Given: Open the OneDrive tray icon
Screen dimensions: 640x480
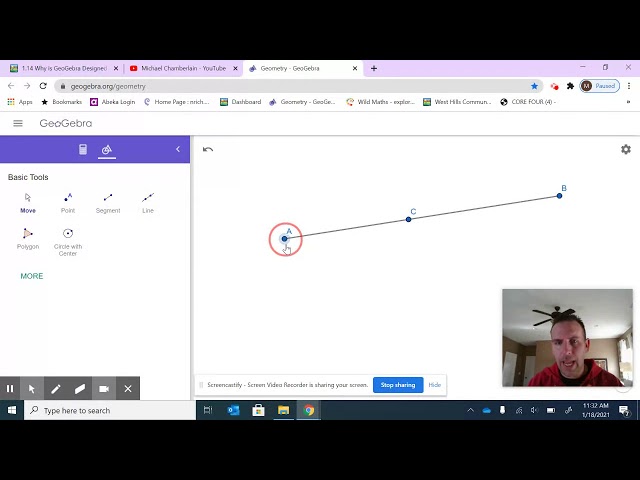Looking at the screenshot, I should [x=487, y=411].
